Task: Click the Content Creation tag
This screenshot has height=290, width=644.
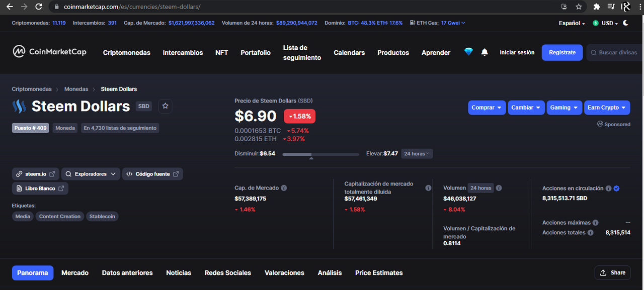Action: [x=60, y=217]
